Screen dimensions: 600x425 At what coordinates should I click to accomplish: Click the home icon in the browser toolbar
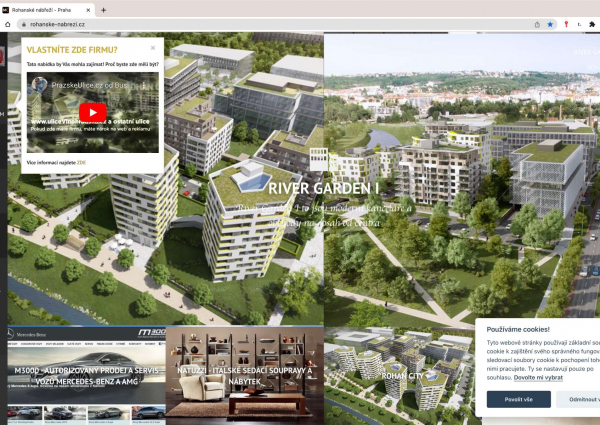click(x=8, y=24)
